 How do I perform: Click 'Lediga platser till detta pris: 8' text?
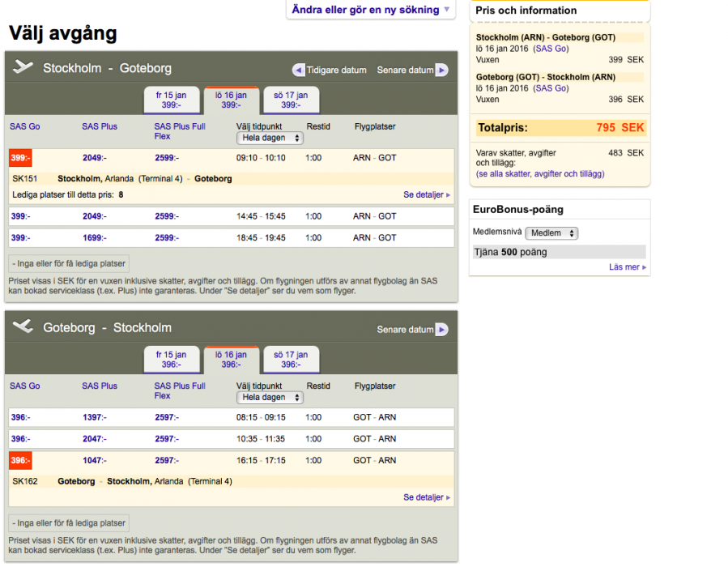click(x=68, y=195)
